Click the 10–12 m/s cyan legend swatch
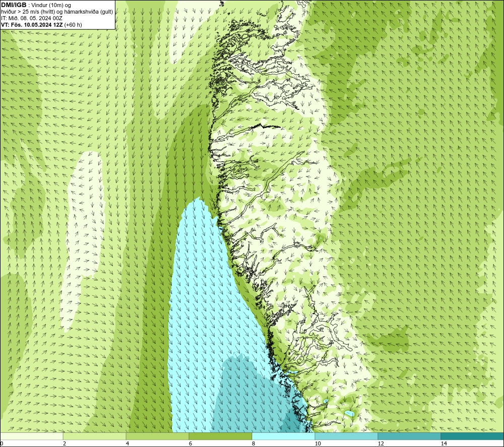This screenshot has width=504, height=447. [347, 436]
